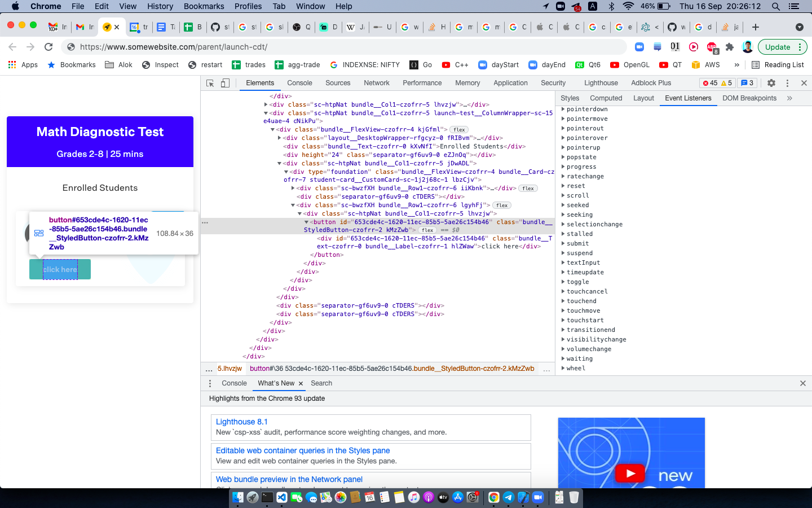Expand the wheel event listener
812x508 pixels.
563,369
